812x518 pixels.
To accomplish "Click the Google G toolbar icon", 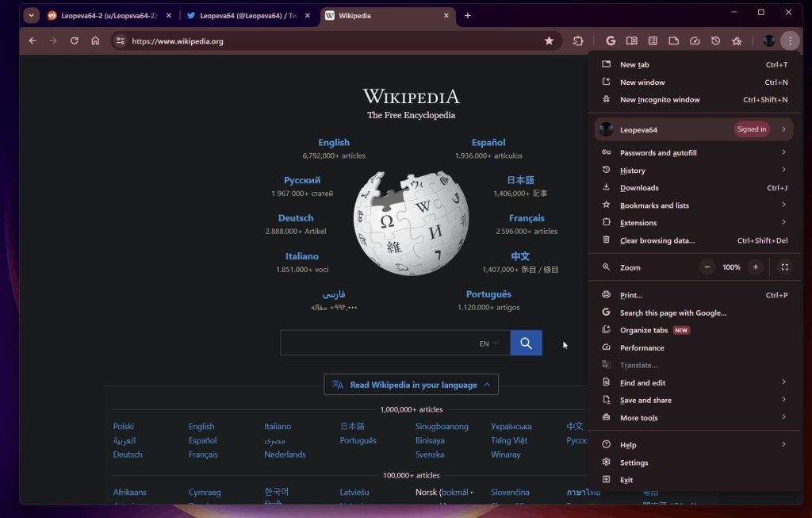I will (x=611, y=41).
